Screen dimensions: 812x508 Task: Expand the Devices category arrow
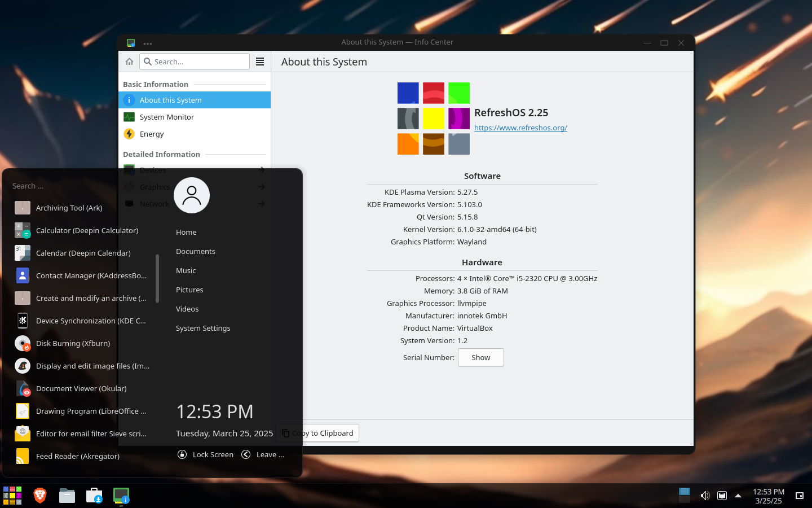pos(262,170)
